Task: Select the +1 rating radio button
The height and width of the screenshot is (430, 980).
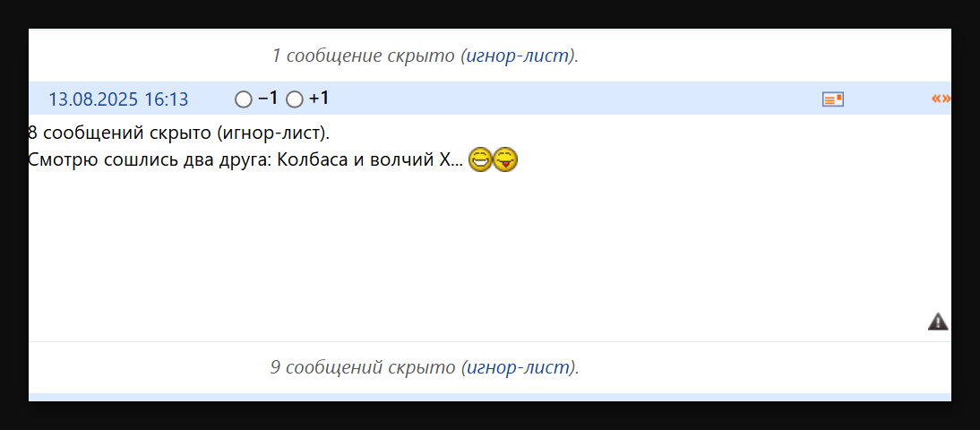Action: (295, 99)
